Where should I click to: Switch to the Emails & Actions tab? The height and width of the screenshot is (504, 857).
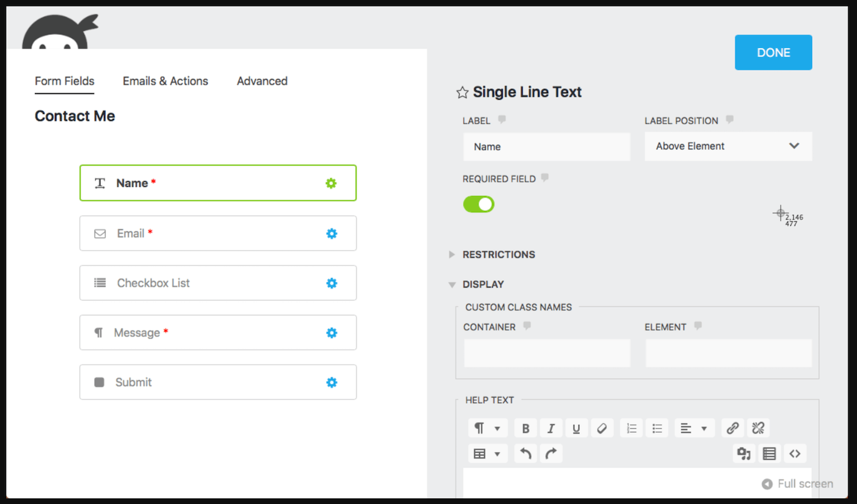point(165,81)
